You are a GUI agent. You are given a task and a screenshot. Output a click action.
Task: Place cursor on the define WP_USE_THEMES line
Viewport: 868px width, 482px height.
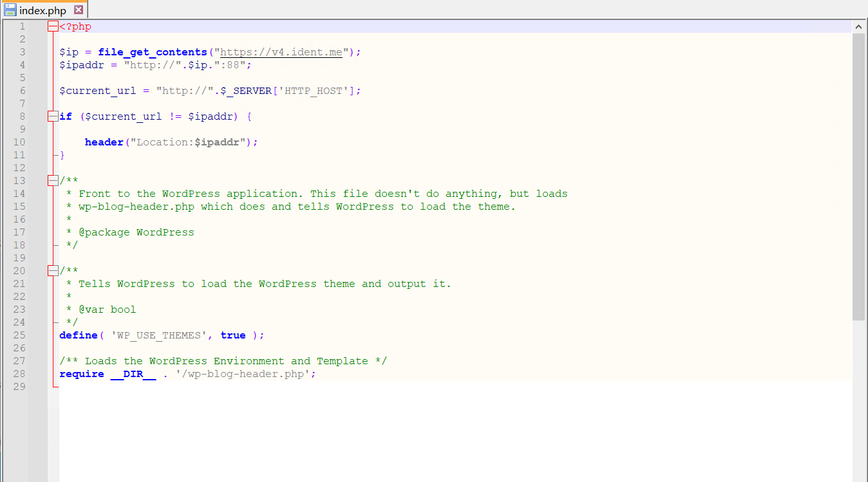(161, 335)
